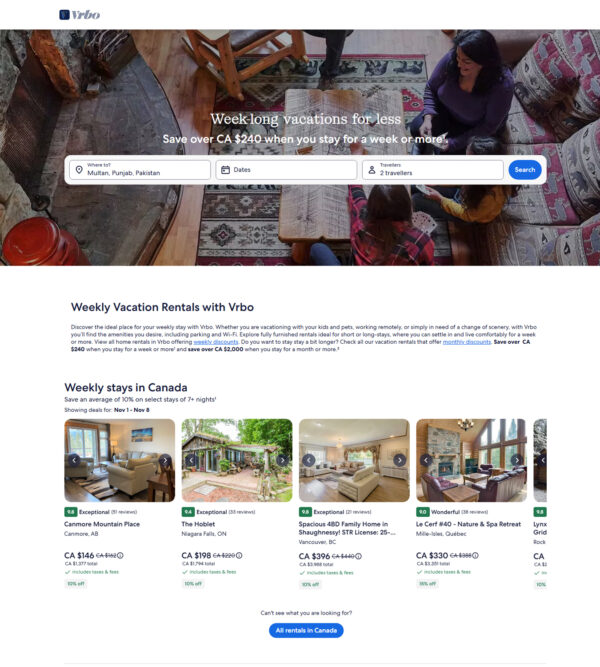Open price info icon for Canmore Mountain Place

pos(120,556)
